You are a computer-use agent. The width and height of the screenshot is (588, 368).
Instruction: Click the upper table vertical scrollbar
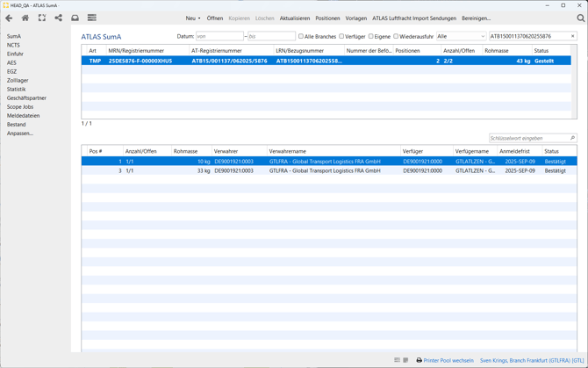coord(574,82)
